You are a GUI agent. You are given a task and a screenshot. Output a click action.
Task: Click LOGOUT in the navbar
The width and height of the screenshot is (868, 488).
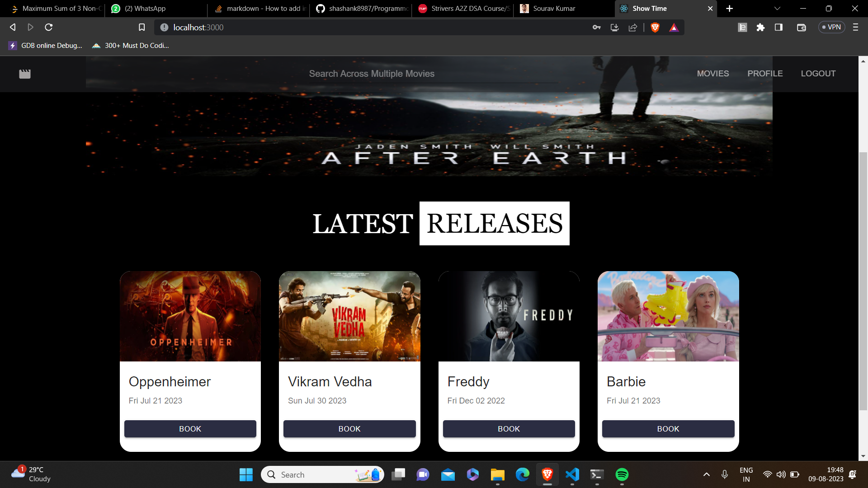pos(818,74)
